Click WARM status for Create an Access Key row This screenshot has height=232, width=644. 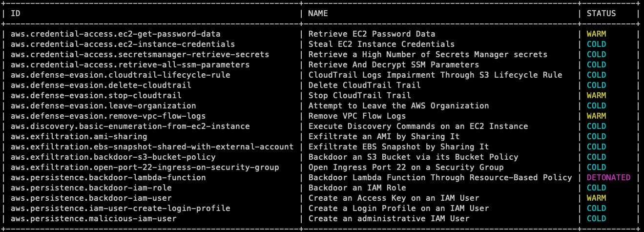[x=596, y=198]
